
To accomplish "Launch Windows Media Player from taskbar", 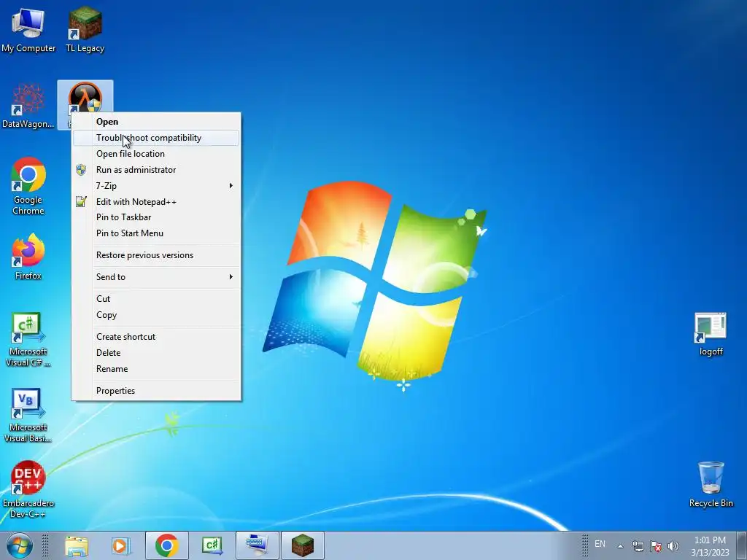I will [121, 545].
